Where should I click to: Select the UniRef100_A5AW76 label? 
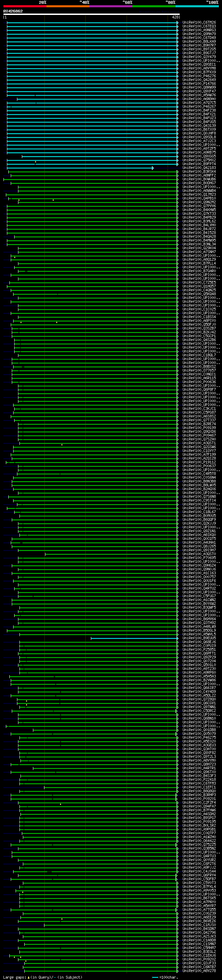click(x=199, y=95)
